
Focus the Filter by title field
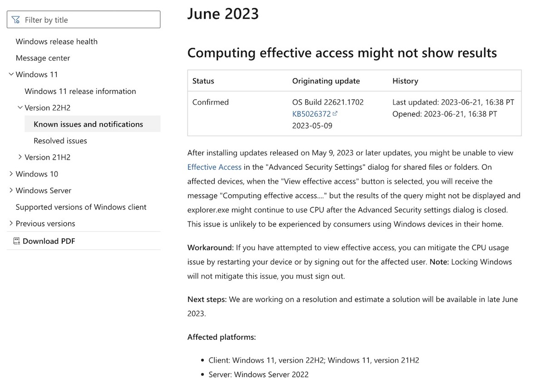(84, 20)
